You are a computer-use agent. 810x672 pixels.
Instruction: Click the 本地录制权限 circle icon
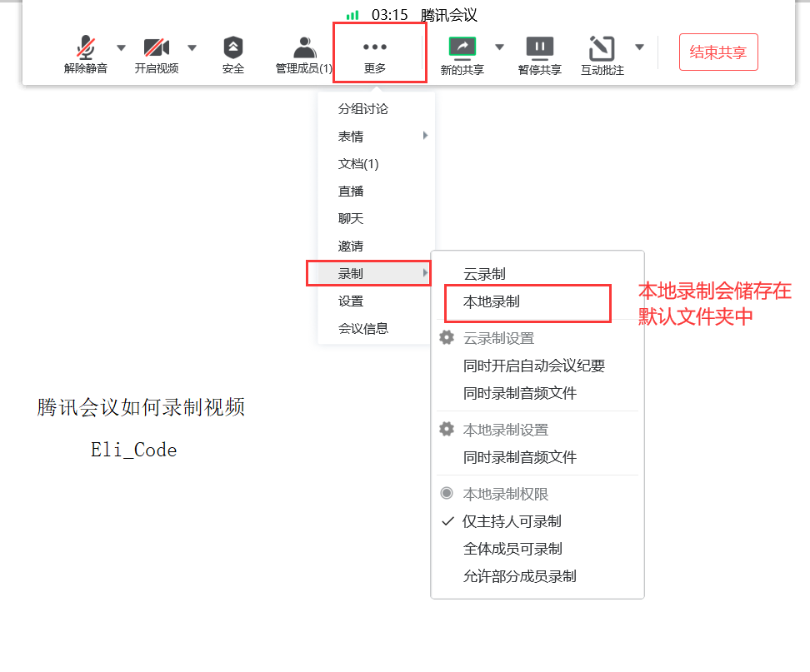point(447,493)
